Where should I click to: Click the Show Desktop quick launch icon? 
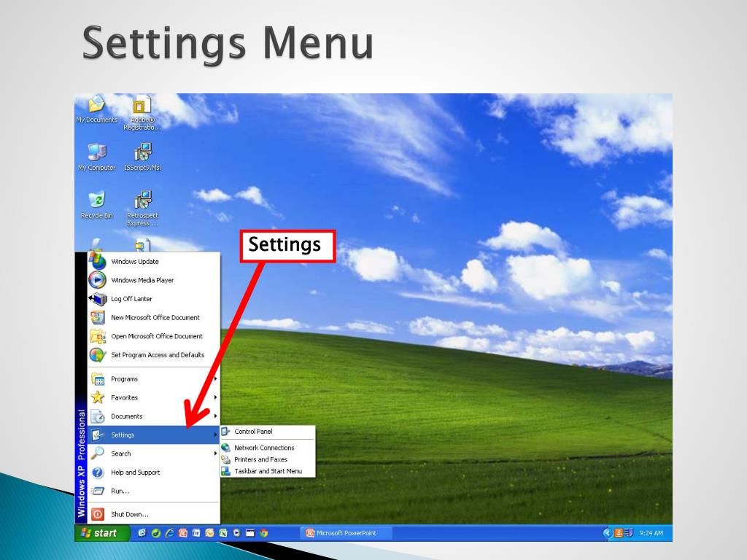(250, 533)
